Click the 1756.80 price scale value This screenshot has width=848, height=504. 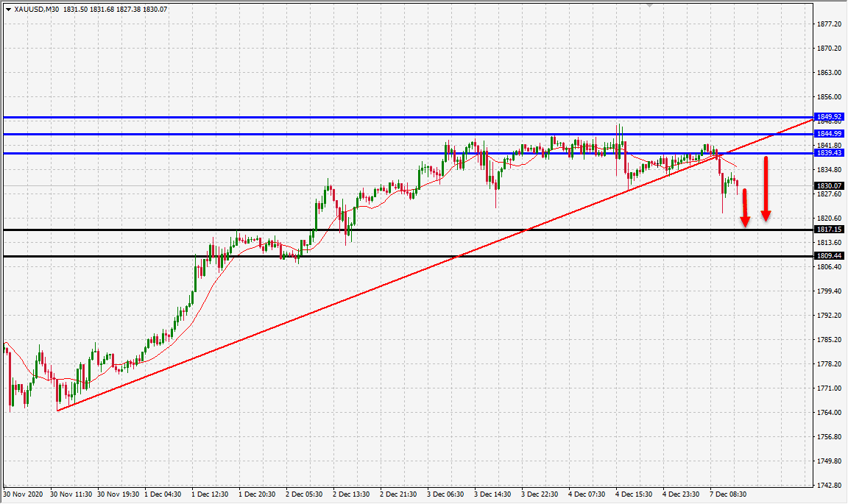pyautogui.click(x=829, y=437)
